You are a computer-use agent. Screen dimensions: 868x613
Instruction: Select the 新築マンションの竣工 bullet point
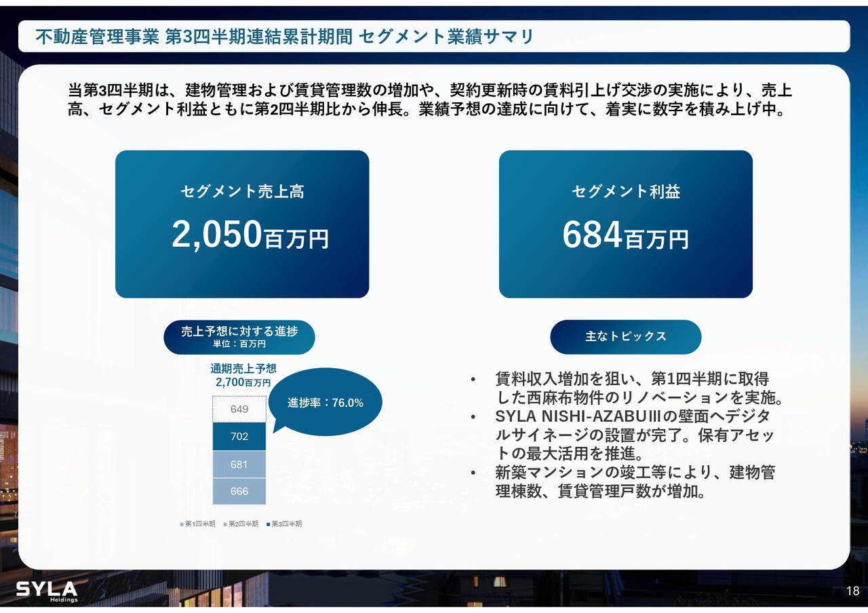634,481
